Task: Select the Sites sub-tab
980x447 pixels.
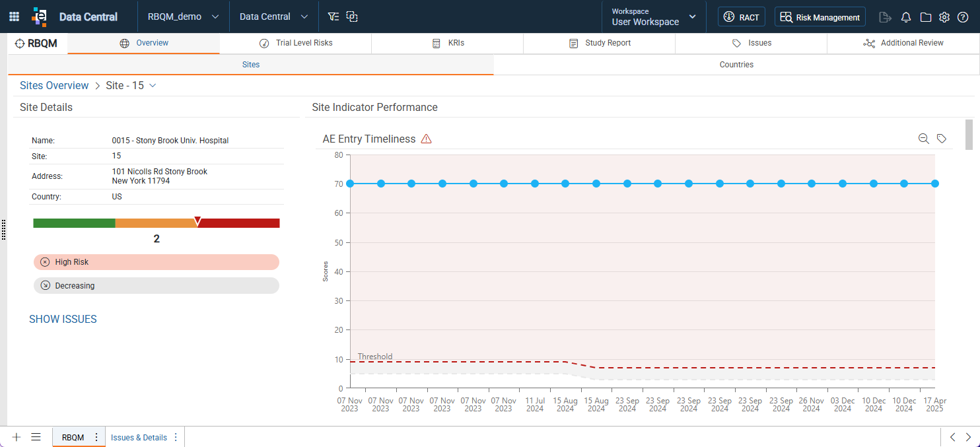Action: 250,65
